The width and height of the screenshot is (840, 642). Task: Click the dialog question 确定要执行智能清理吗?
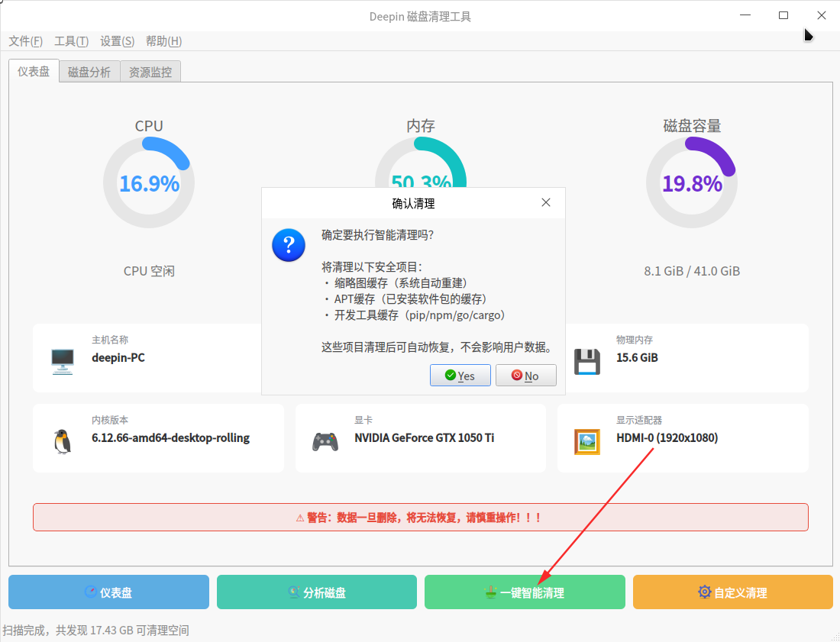(x=378, y=235)
